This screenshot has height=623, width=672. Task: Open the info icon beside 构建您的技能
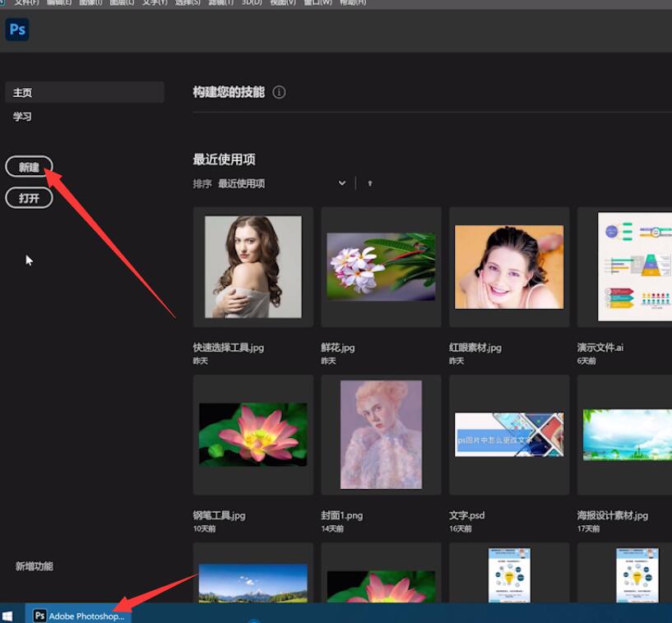coord(279,92)
